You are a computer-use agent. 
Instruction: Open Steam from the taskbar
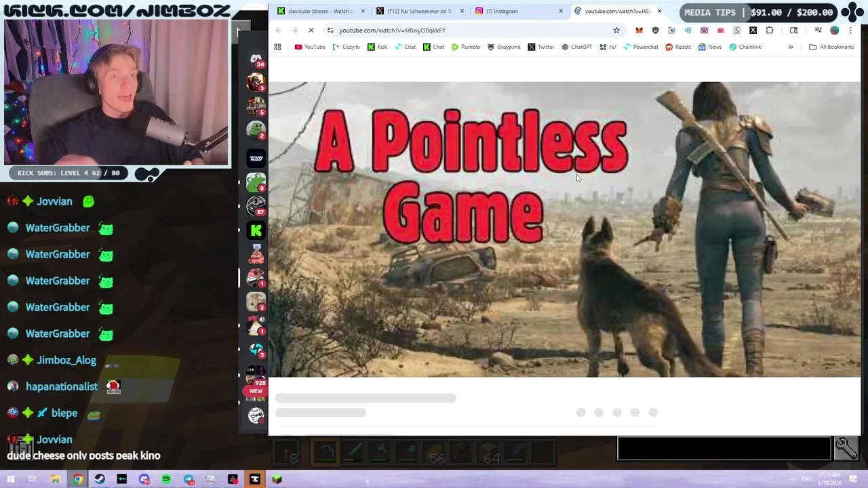click(100, 479)
